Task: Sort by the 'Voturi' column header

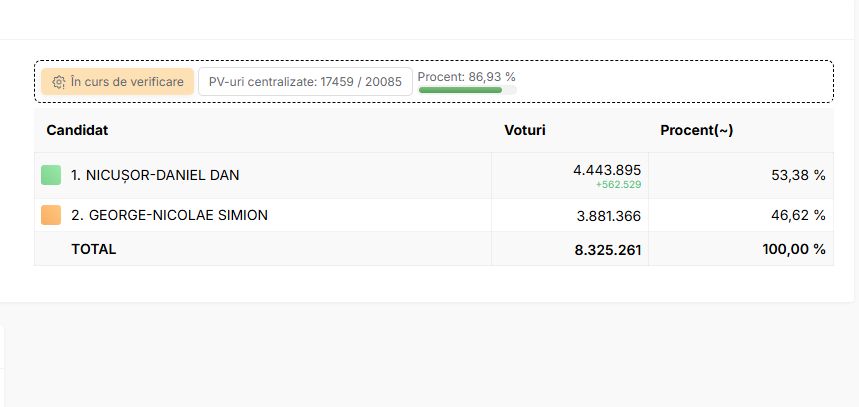Action: click(524, 130)
